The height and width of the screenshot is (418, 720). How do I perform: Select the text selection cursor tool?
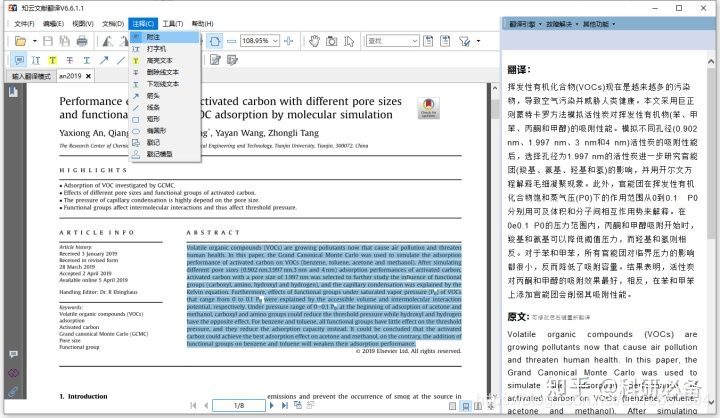pos(349,41)
